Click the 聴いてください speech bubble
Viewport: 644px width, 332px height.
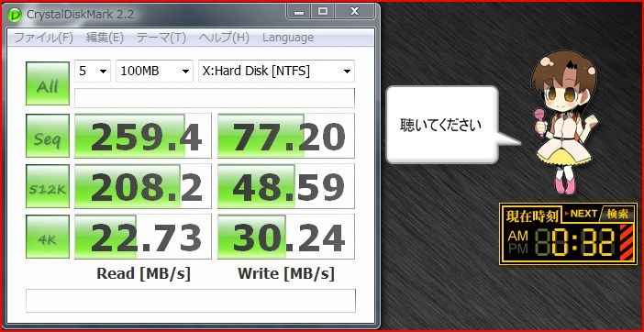[x=444, y=125]
